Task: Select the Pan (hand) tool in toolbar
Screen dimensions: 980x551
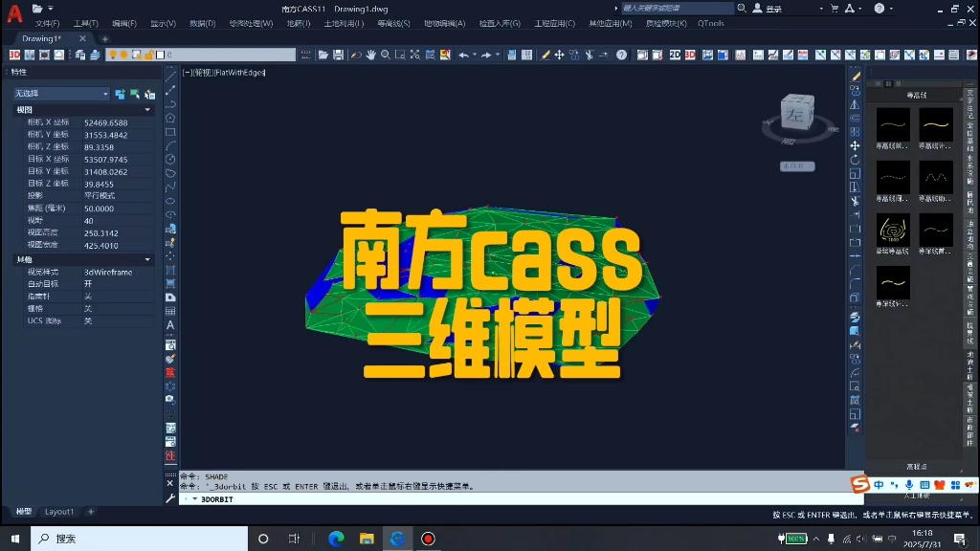Action: (371, 55)
